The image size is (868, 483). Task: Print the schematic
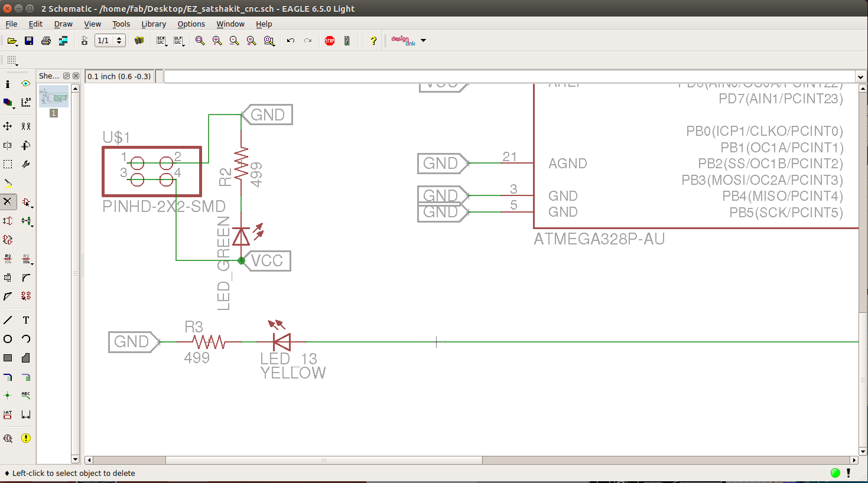[45, 41]
